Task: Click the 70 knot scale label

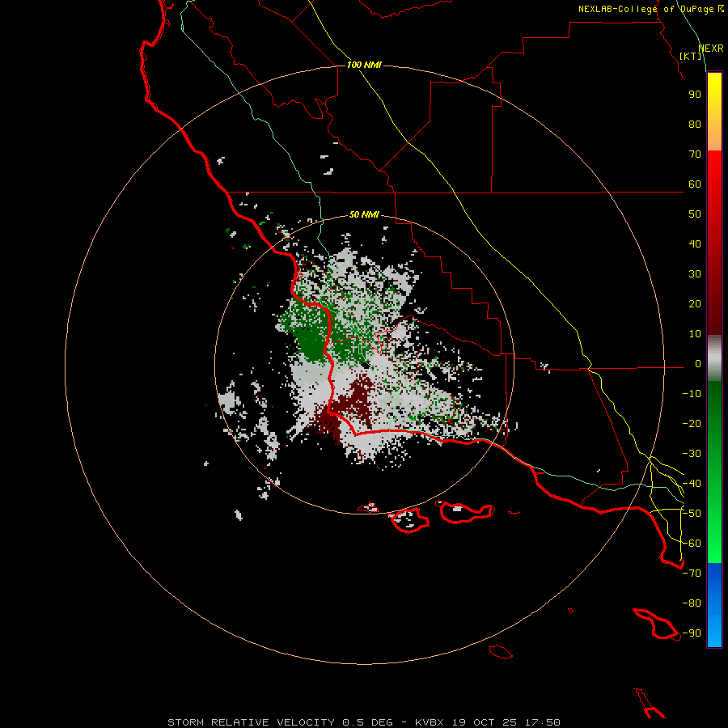Action: (x=695, y=154)
